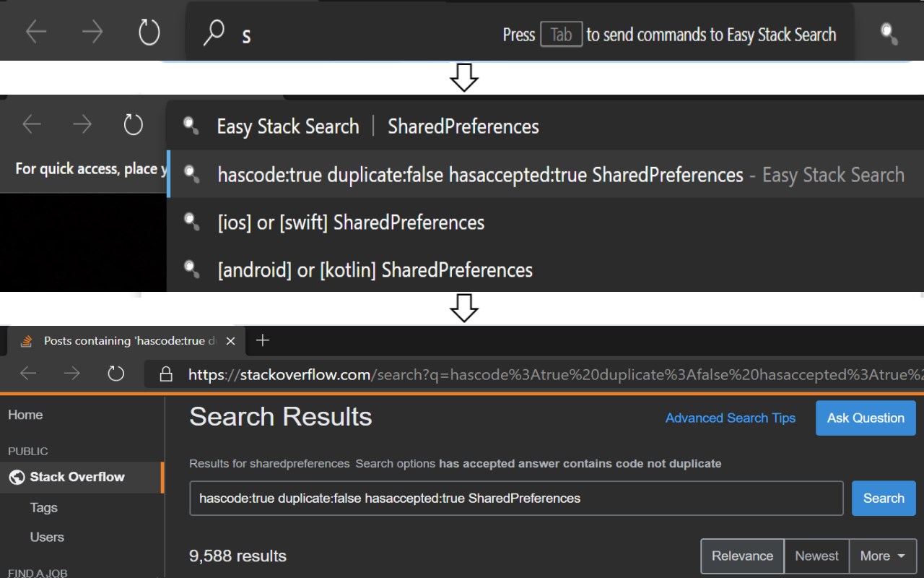Expand the More sorting dropdown
924x578 pixels.
point(881,556)
